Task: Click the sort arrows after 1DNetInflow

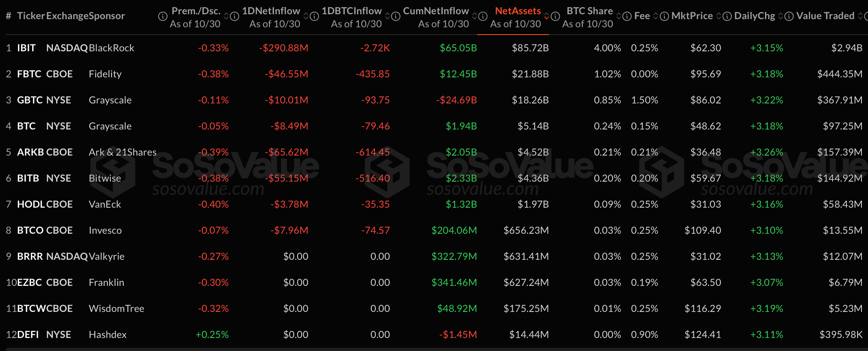Action: [x=306, y=16]
